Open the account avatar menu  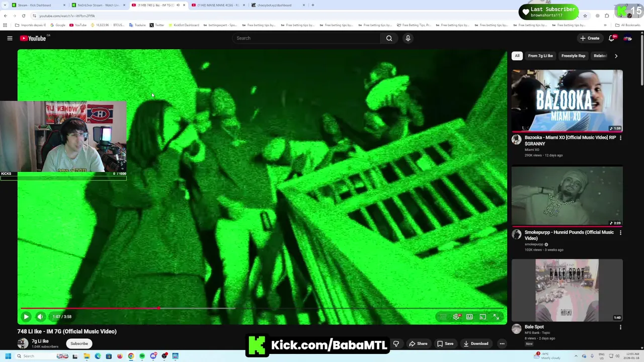[627, 38]
